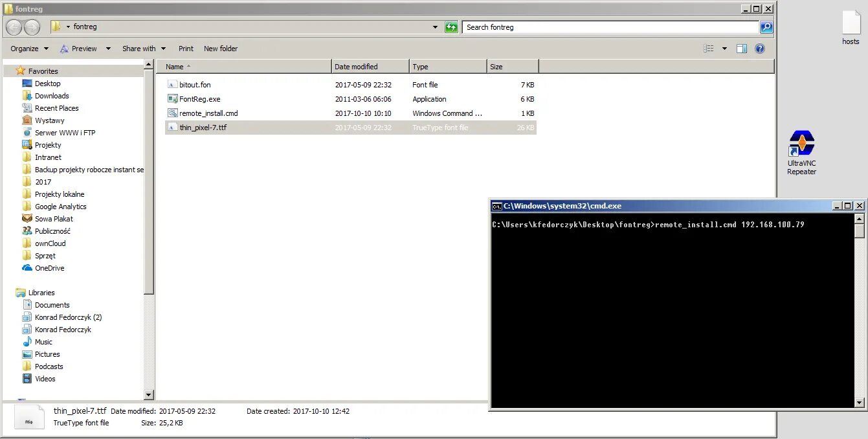Open the Help question-mark icon

point(760,49)
